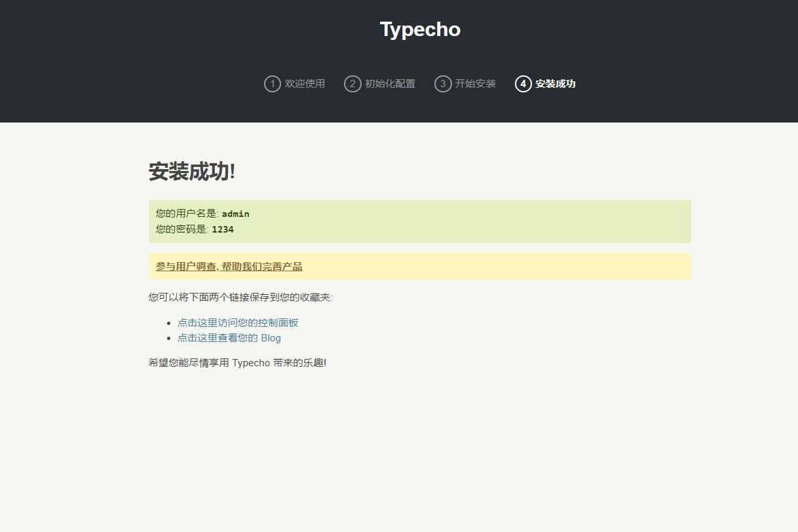The height and width of the screenshot is (532, 798).
Task: Open link 点击这里访问您的控制面板
Action: click(238, 322)
